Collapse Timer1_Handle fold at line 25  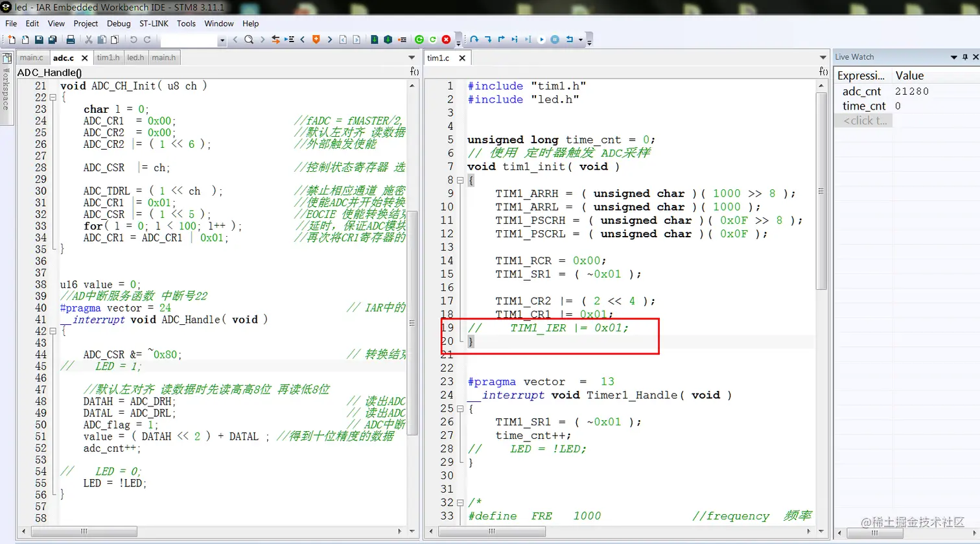coord(460,408)
